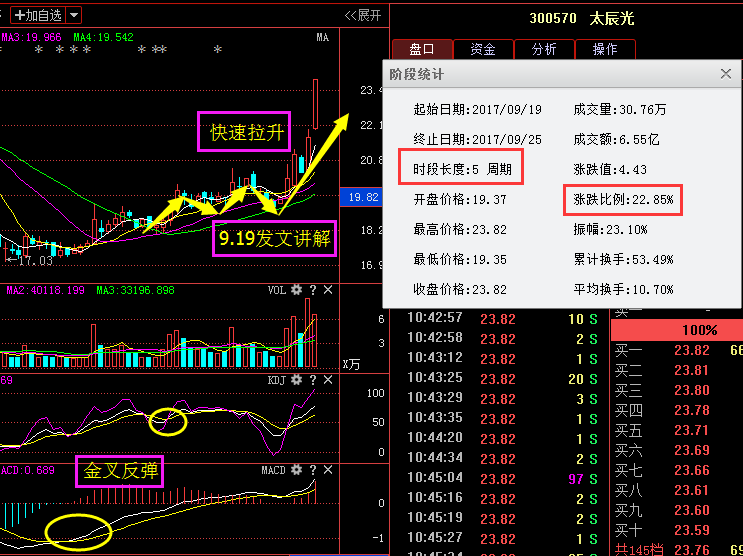Open the 资金 tab
This screenshot has height=556, width=743.
483,49
